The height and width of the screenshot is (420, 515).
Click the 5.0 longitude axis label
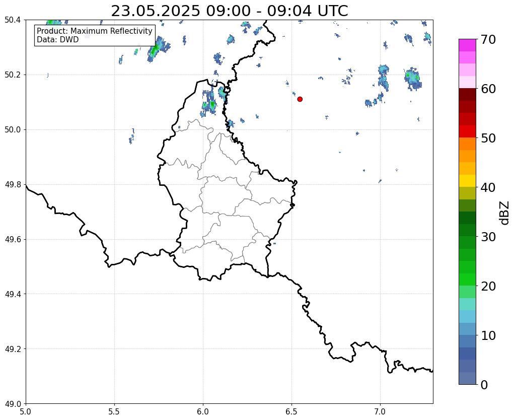[26, 411]
